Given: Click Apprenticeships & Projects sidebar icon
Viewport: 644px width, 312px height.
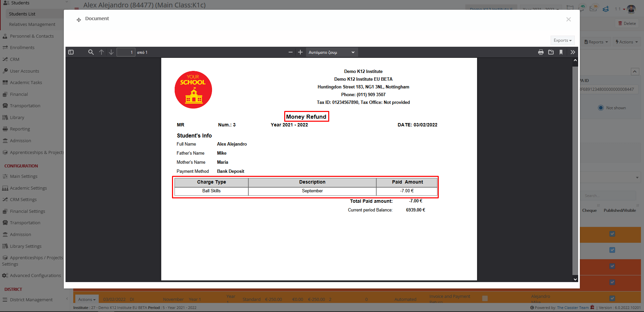Looking at the screenshot, I should pos(5,152).
